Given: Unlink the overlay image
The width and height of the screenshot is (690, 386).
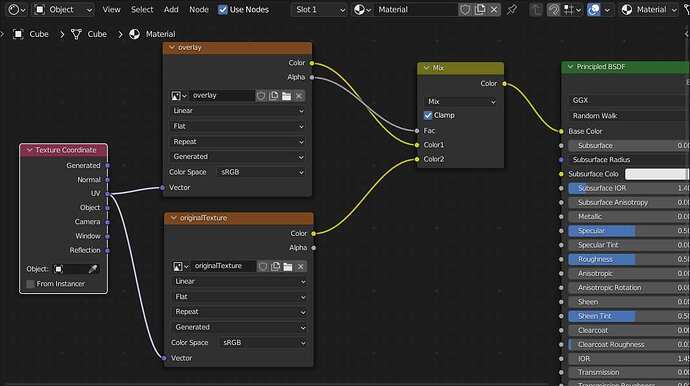Looking at the screenshot, I should point(299,96).
